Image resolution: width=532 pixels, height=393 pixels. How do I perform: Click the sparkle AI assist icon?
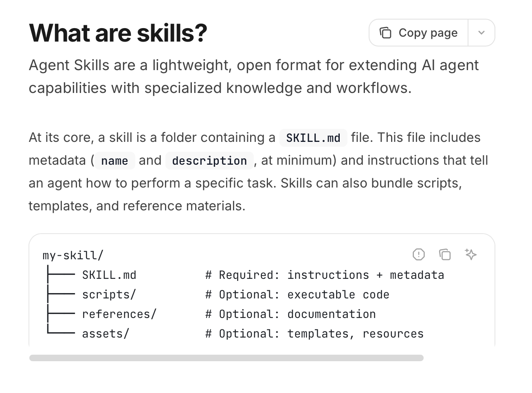click(471, 254)
